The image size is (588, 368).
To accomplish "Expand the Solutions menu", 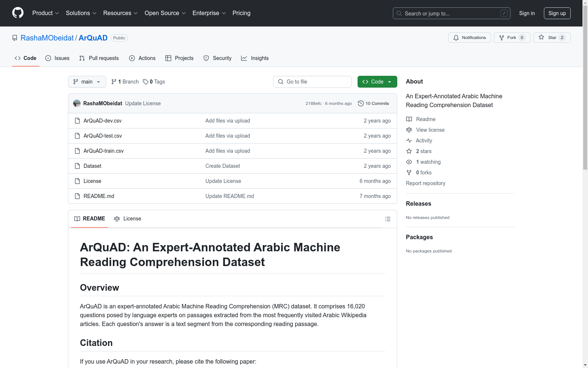I will 81,13.
